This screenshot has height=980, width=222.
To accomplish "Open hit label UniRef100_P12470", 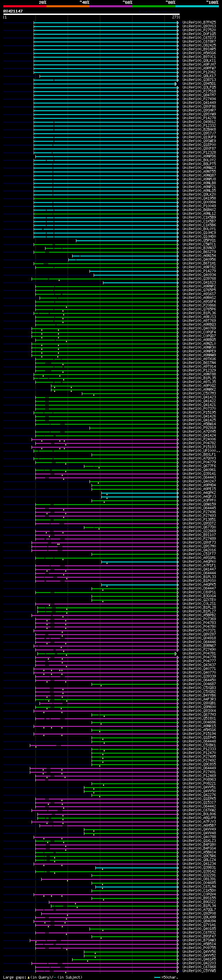I will click(x=199, y=753).
